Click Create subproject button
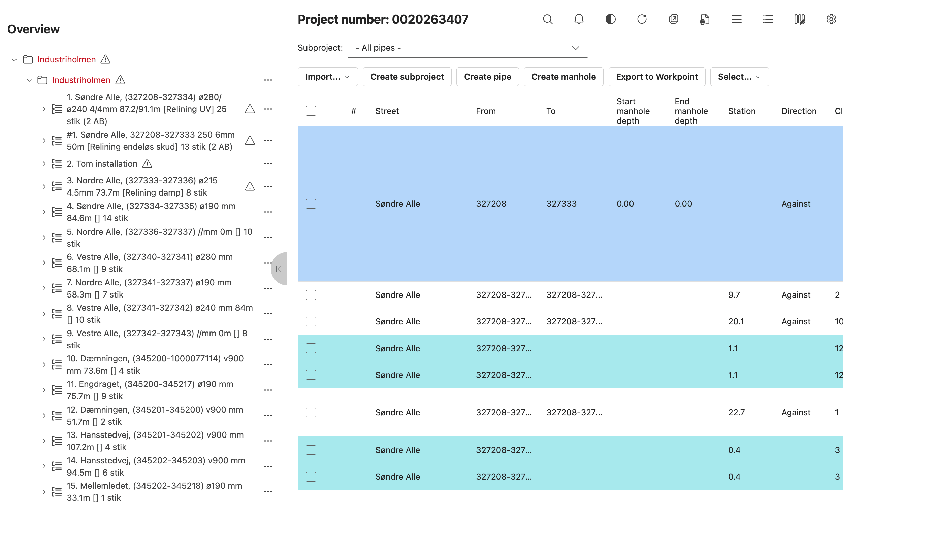This screenshot has width=937, height=560. click(407, 77)
